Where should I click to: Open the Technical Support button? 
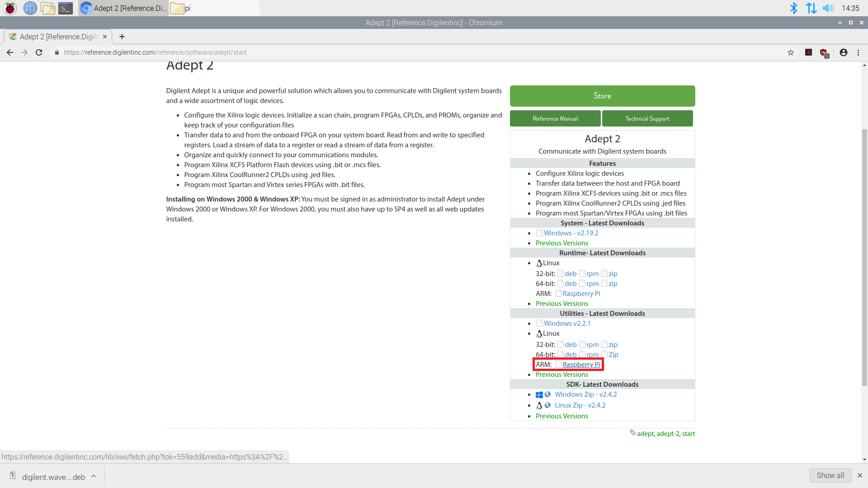click(x=647, y=118)
